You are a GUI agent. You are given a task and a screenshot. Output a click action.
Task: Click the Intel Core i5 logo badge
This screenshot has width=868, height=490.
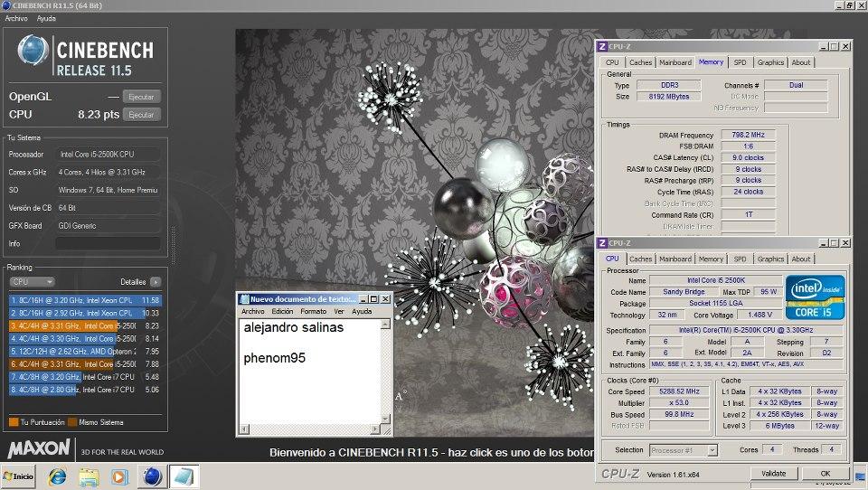point(815,297)
